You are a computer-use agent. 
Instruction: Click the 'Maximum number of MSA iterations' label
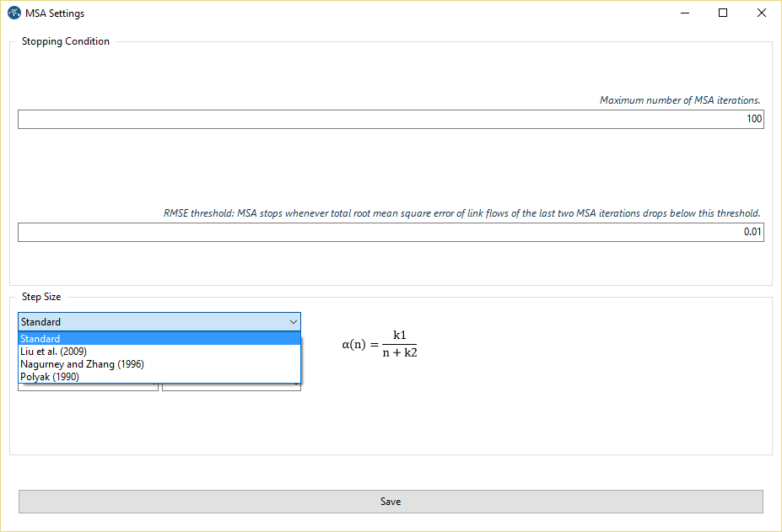point(680,100)
